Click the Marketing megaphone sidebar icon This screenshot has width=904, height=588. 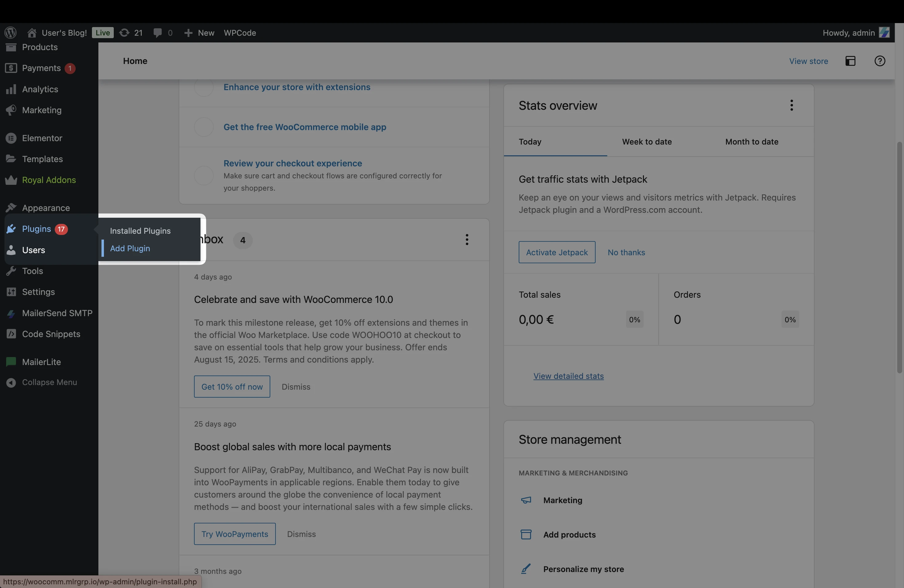click(11, 110)
